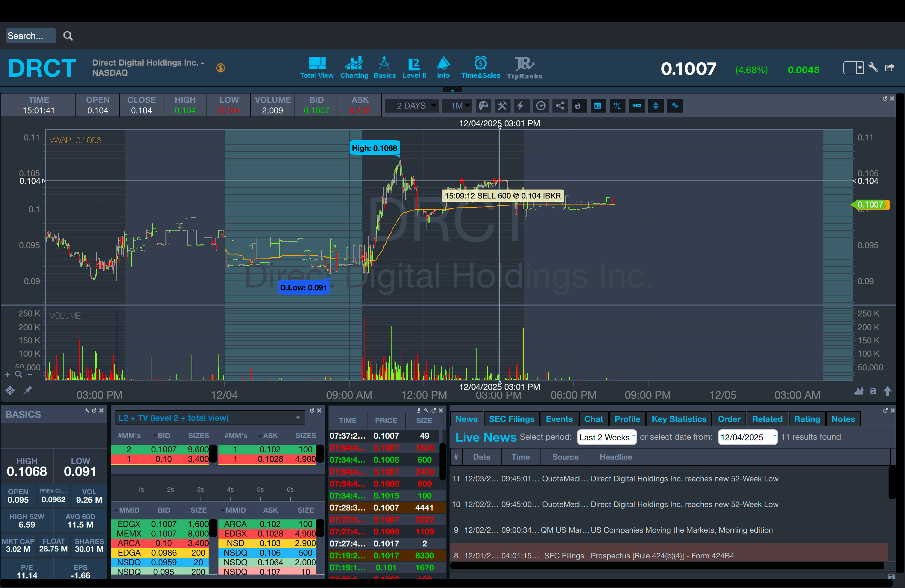The width and height of the screenshot is (905, 588).
Task: Open Time&Sales from top toolbar
Action: pyautogui.click(x=480, y=68)
